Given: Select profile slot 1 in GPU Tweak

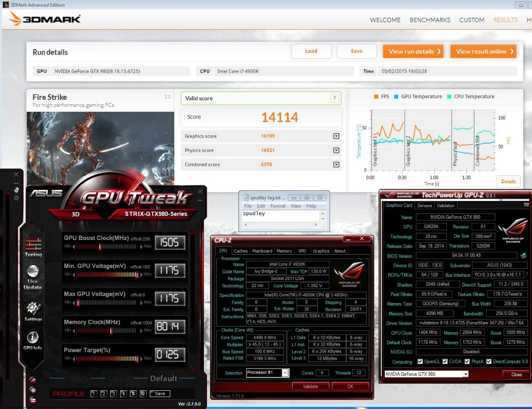Looking at the screenshot, I should pyautogui.click(x=94, y=393).
